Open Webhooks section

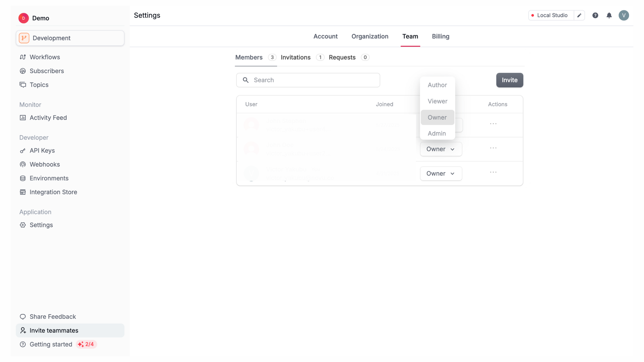[45, 164]
